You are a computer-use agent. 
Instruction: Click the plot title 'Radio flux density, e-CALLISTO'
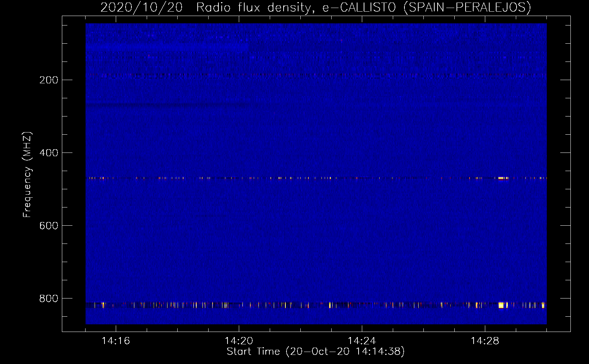pos(296,8)
